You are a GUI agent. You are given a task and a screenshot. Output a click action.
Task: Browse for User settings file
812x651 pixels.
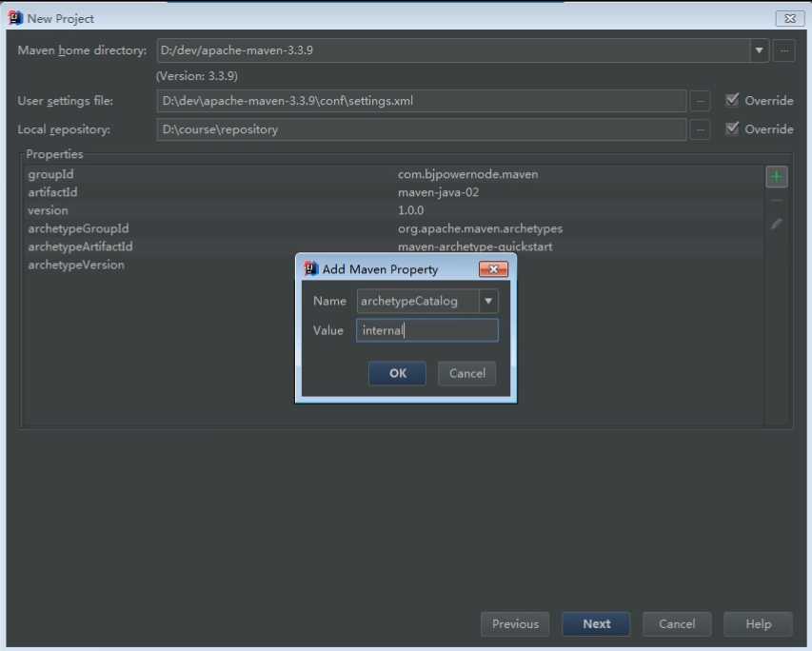tap(700, 101)
